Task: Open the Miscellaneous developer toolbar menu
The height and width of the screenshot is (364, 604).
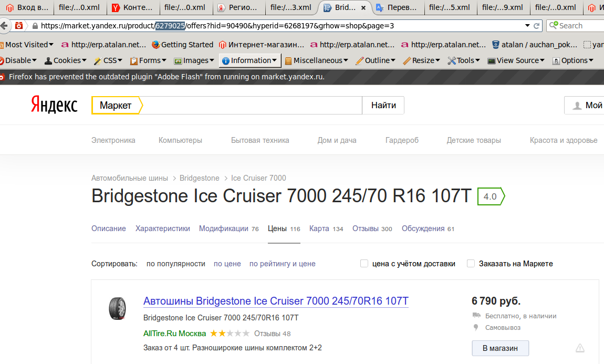Action: [316, 60]
